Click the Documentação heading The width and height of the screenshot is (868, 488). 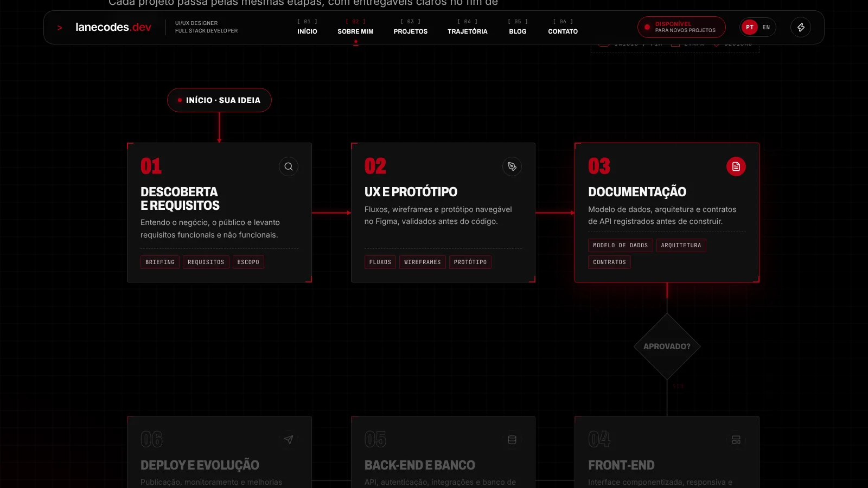(637, 192)
